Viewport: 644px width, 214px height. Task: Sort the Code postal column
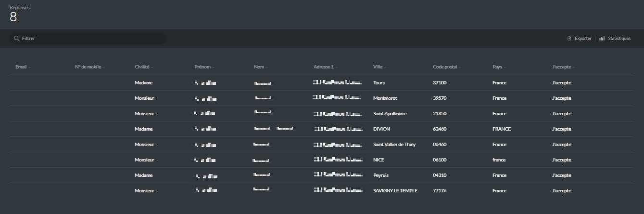click(445, 67)
